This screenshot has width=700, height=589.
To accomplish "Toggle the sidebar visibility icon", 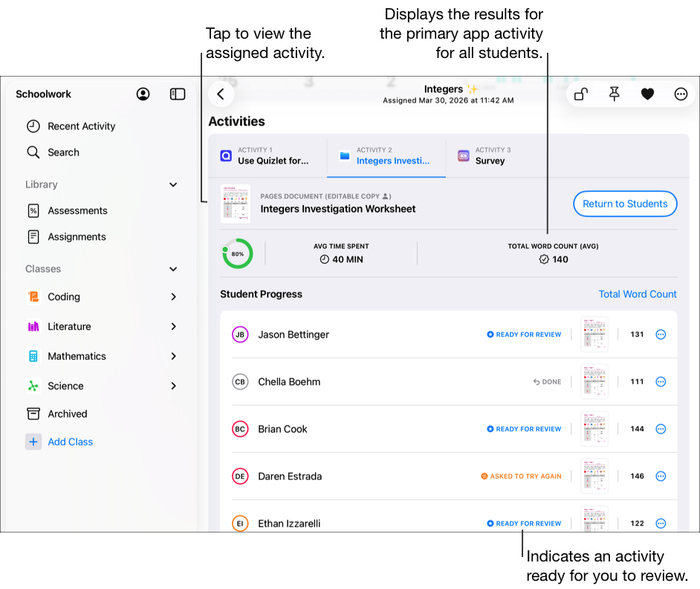I will (177, 94).
